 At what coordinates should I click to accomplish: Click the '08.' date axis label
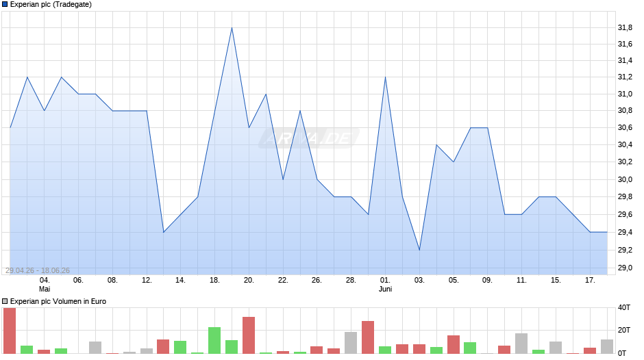coord(112,280)
